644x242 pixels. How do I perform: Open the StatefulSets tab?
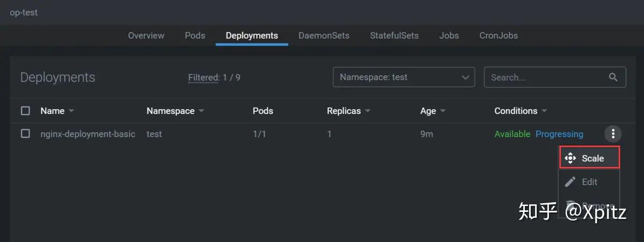pos(394,35)
